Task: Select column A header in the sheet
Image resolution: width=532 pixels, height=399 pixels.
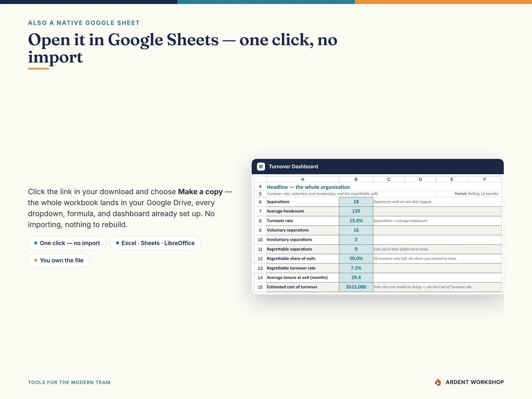Action: [303, 179]
